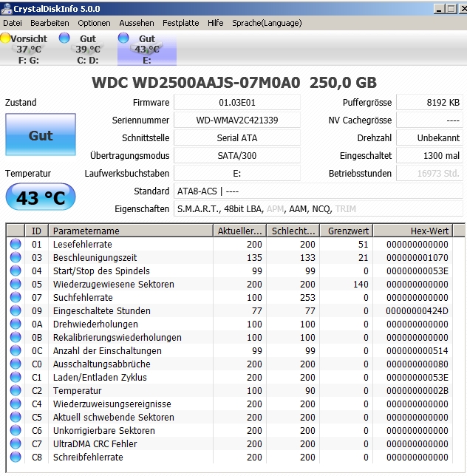
Task: Click status icon of Wiederzugewiesene Sektoren
Action: point(16,284)
